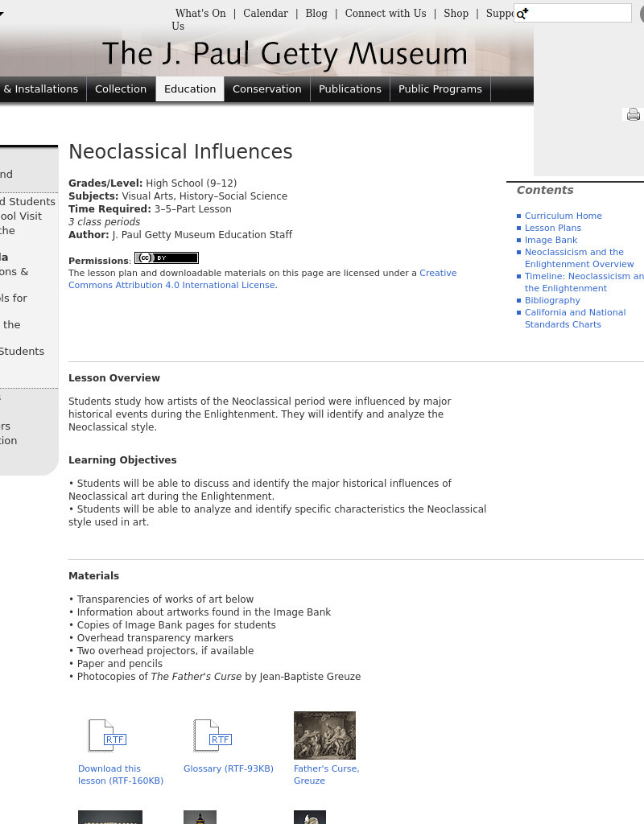Click inside the search input field
This screenshot has width=644, height=824.
(x=572, y=13)
